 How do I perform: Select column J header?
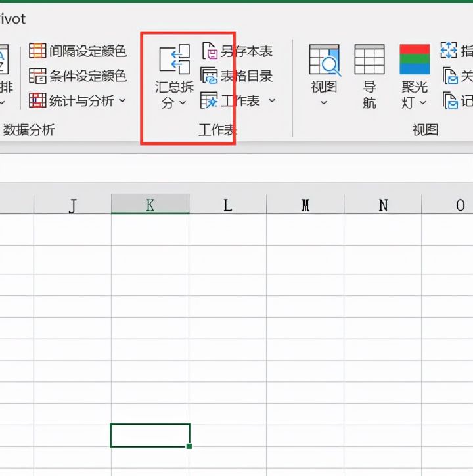73,204
